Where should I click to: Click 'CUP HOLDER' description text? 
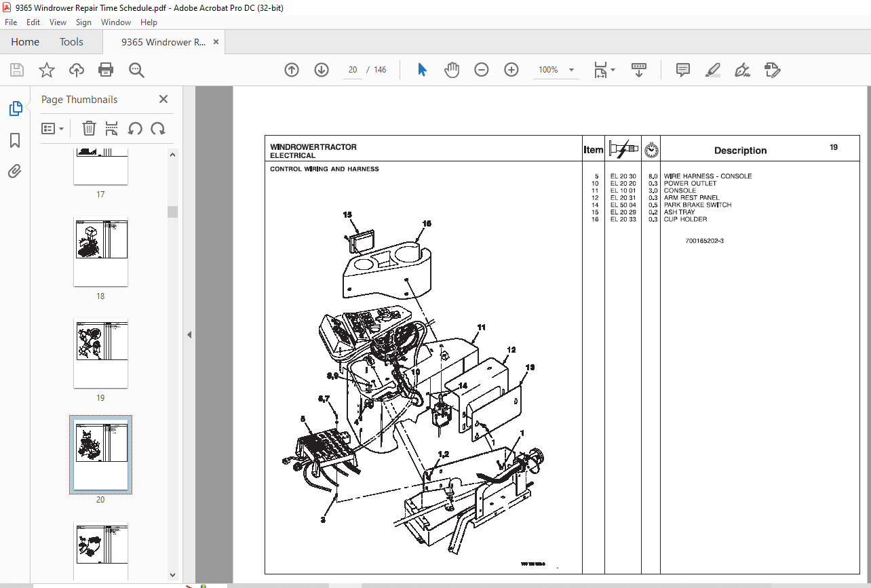pyautogui.click(x=685, y=219)
